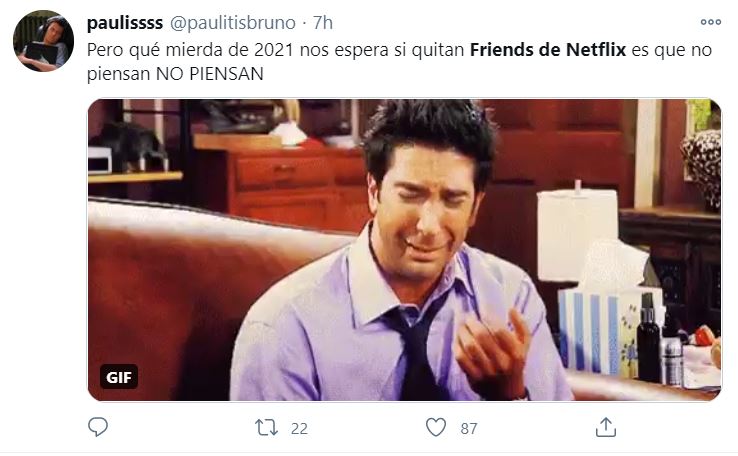Open the tweet via the 7h timestamp
Viewport: 738px width, 456px height.
pos(323,22)
